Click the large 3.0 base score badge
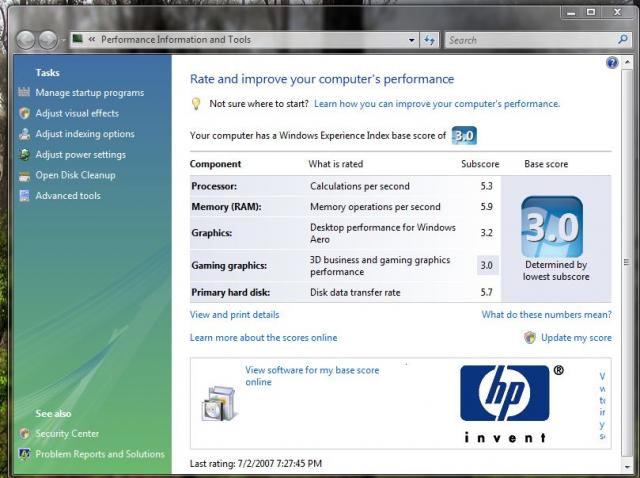Viewport: 640px width, 478px height. tap(552, 227)
